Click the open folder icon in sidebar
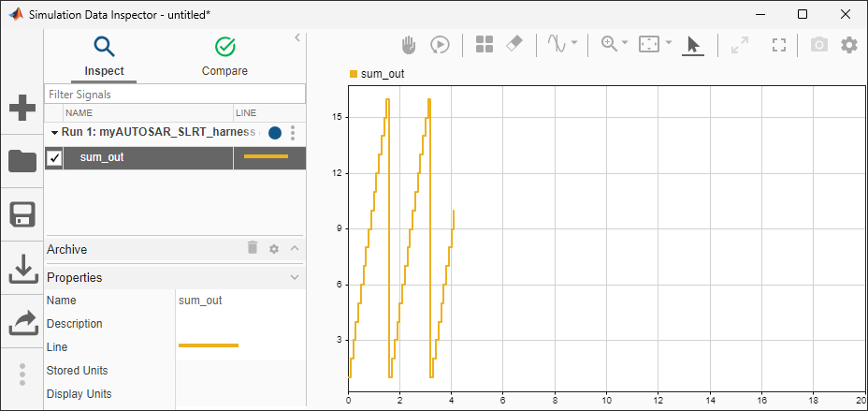This screenshot has height=411, width=868. 22,161
